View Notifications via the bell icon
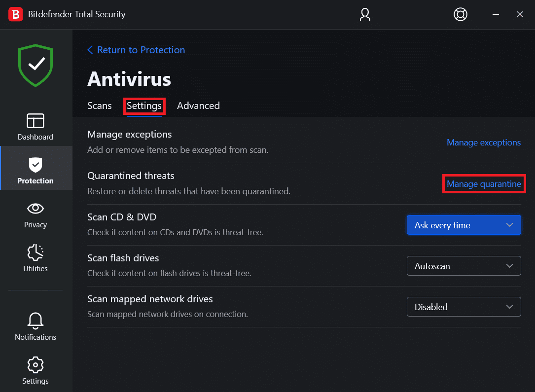This screenshot has width=535, height=392. (x=35, y=326)
